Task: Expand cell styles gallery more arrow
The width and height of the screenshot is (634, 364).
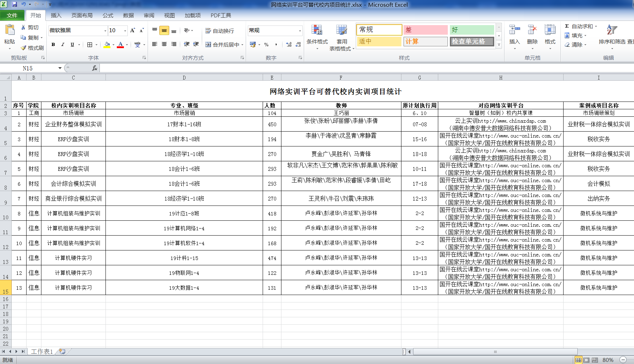Action: 499,45
